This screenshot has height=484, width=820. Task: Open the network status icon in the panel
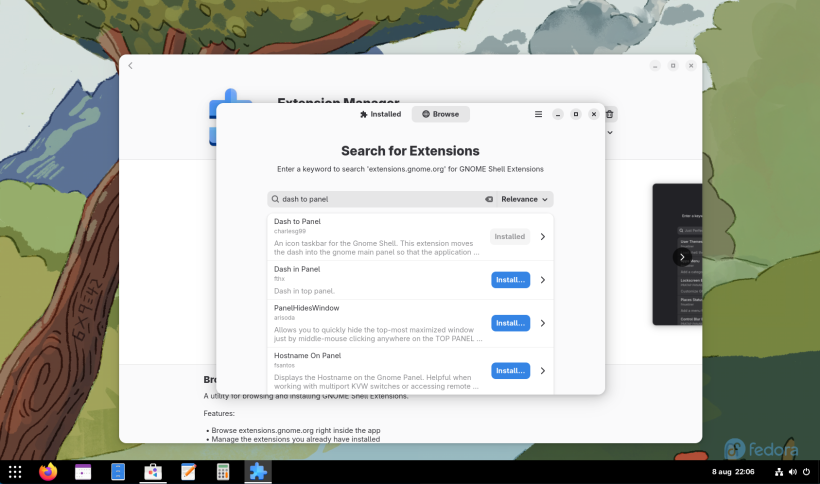tap(779, 472)
